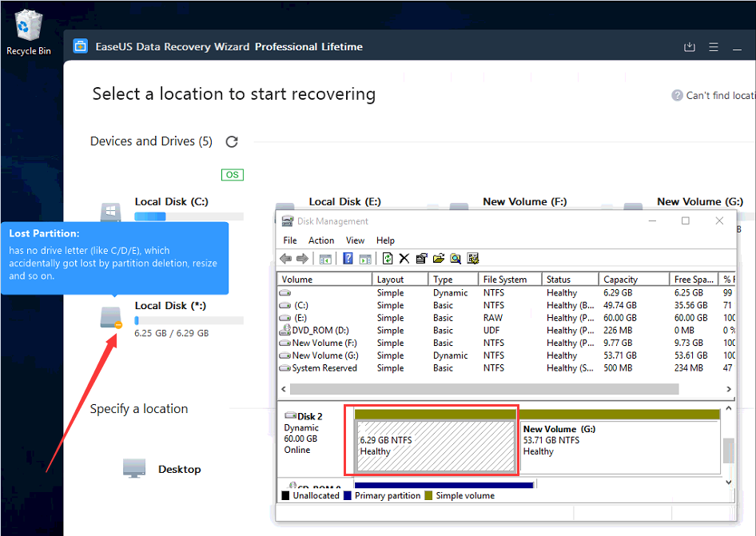Sort by Type column header

pyautogui.click(x=453, y=279)
